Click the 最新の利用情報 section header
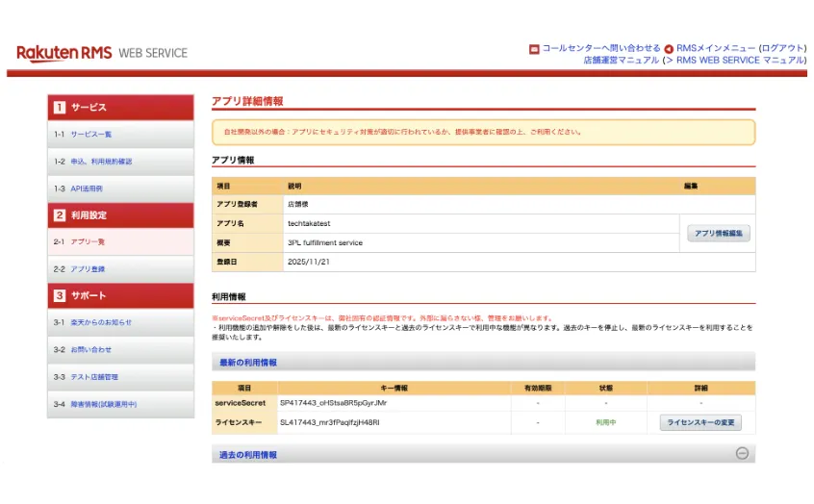Viewport: 814px width, 504px height. (x=483, y=362)
